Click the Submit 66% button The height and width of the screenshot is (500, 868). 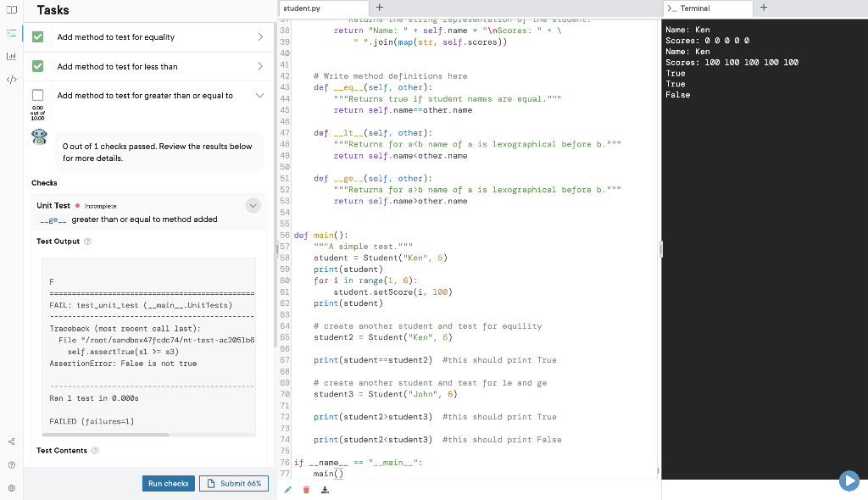(234, 483)
